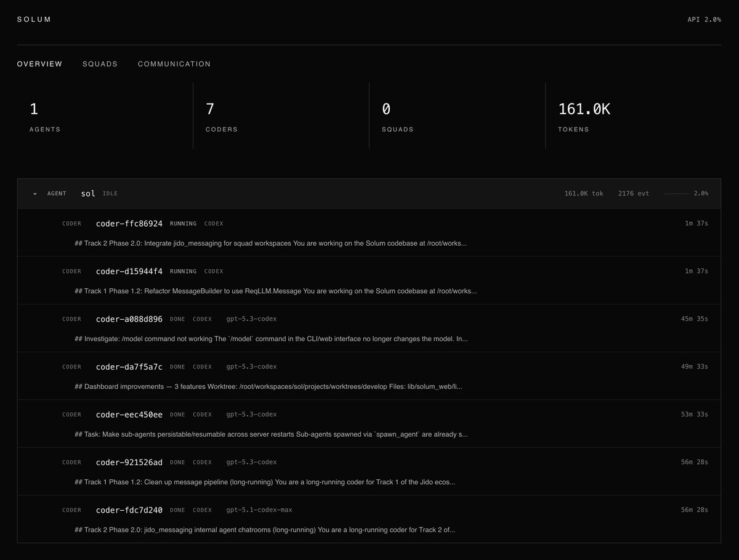Switch to the Squads tab
Image resolution: width=739 pixels, height=560 pixels.
click(100, 64)
